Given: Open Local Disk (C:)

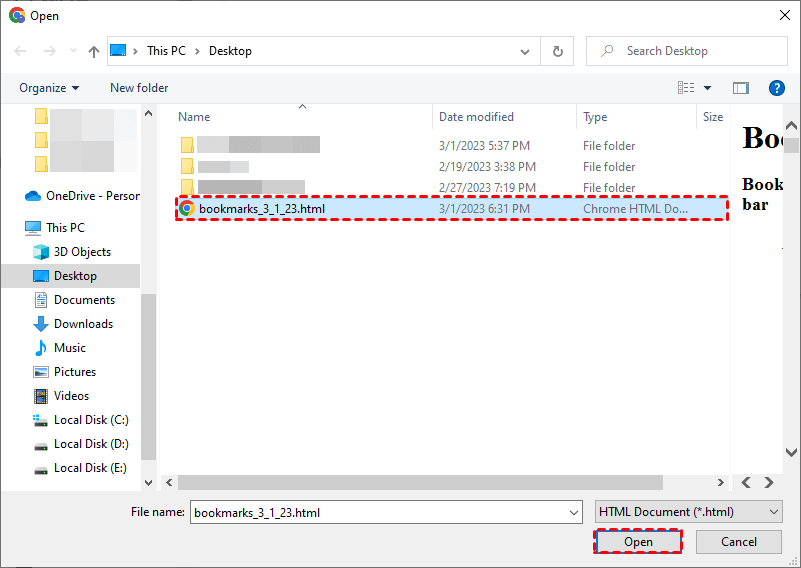Looking at the screenshot, I should point(81,420).
